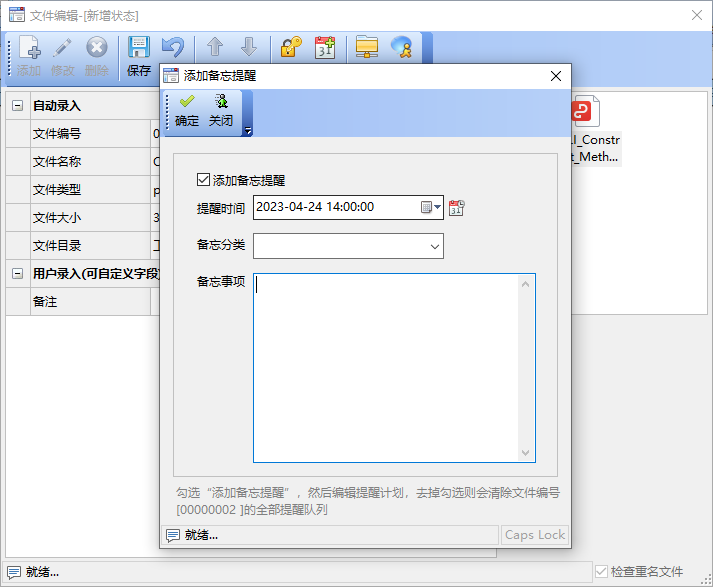This screenshot has width=713, height=587.
Task: Select the 备注 row
Action: click(82, 302)
